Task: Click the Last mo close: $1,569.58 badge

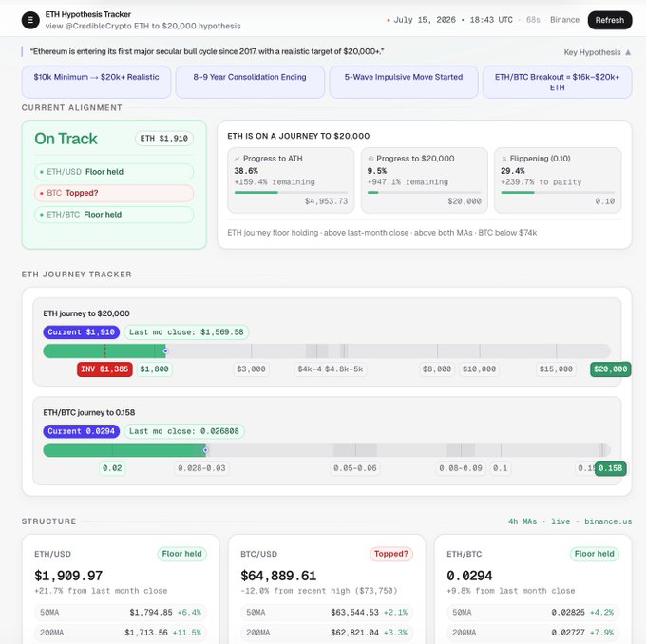Action: (x=186, y=332)
